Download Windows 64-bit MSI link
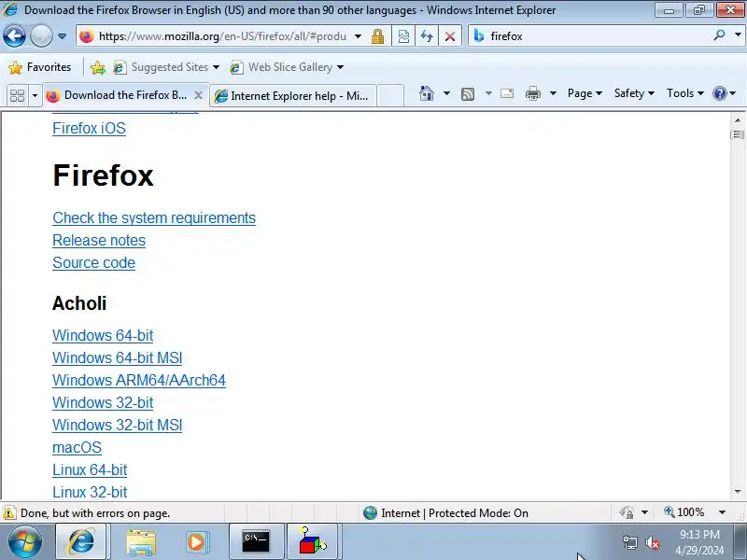The width and height of the screenshot is (747, 560). point(118,357)
